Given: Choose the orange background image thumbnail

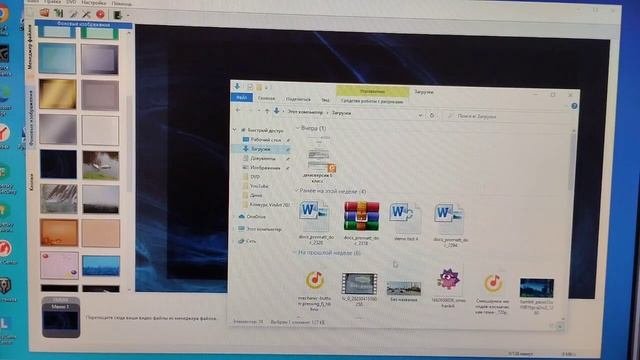Looking at the screenshot, I should (x=59, y=233).
